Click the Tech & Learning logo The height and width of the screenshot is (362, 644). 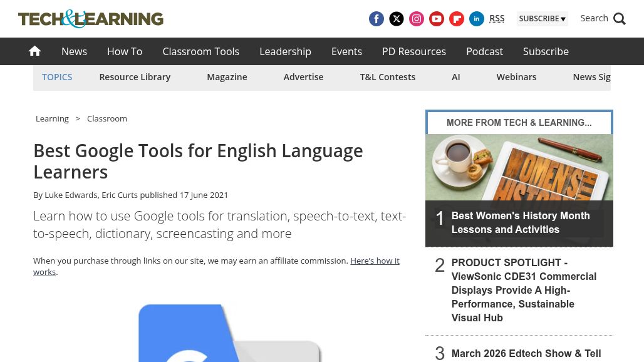90,19
